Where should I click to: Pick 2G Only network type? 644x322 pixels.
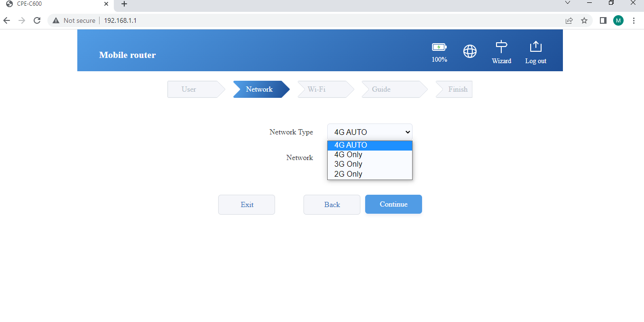click(370, 174)
